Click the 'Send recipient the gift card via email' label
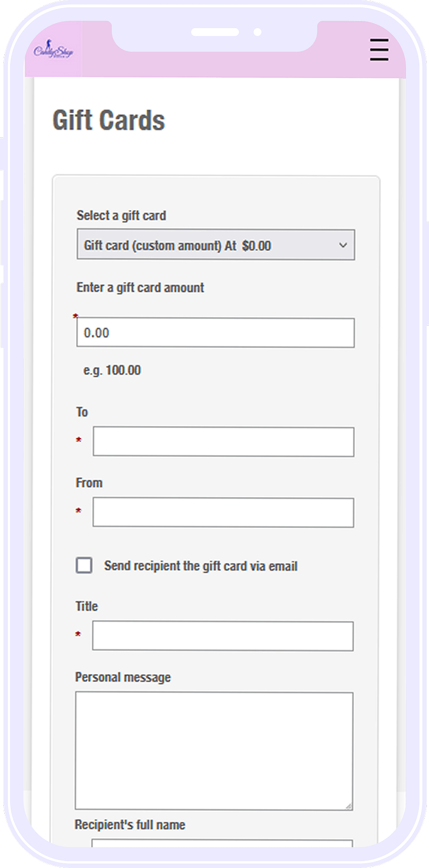This screenshot has width=429, height=868. 201,566
